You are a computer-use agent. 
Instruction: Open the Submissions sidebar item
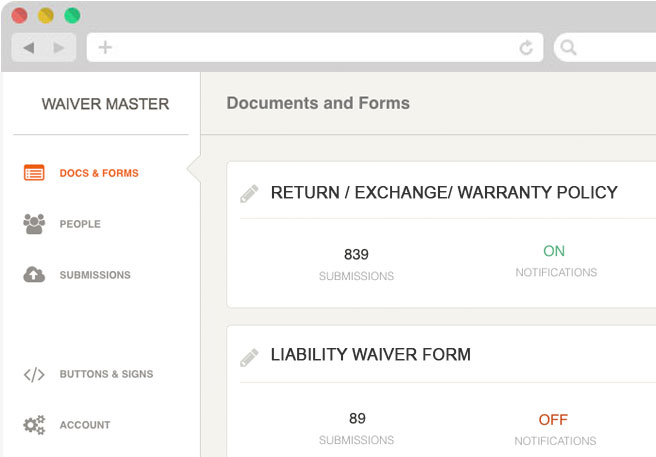(95, 275)
